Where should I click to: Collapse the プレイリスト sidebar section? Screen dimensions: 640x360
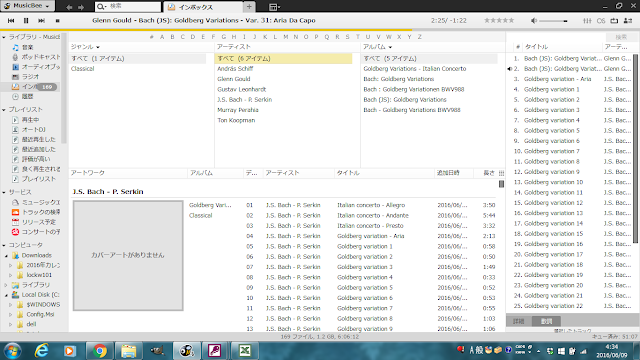(4, 110)
